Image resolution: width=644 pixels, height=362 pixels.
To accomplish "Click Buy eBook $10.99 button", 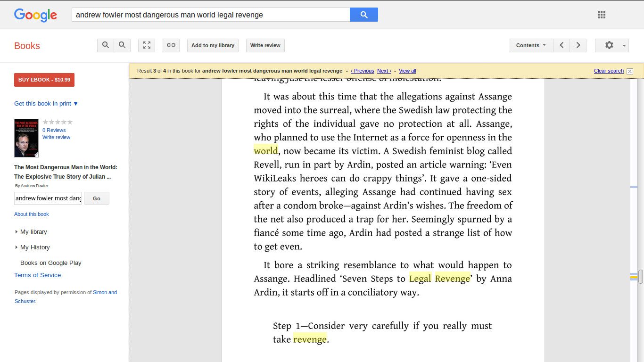I will tap(44, 80).
